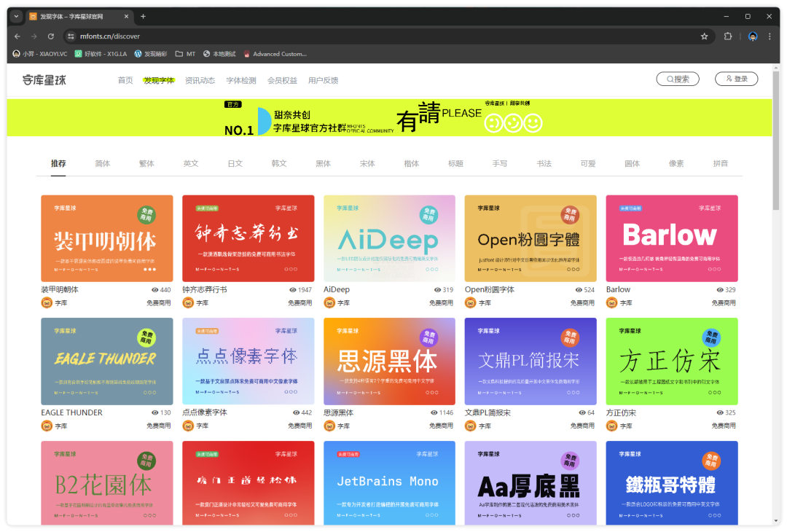Open a new browser tab
Image resolution: width=787 pixels, height=532 pixels.
[x=143, y=17]
